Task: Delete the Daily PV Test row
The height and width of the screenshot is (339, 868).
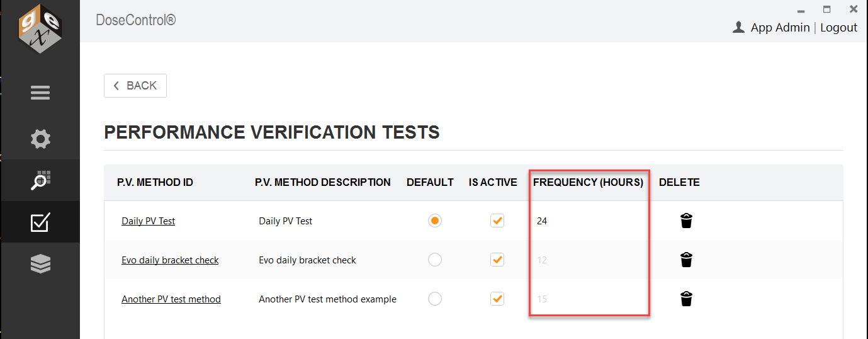Action: (x=687, y=221)
